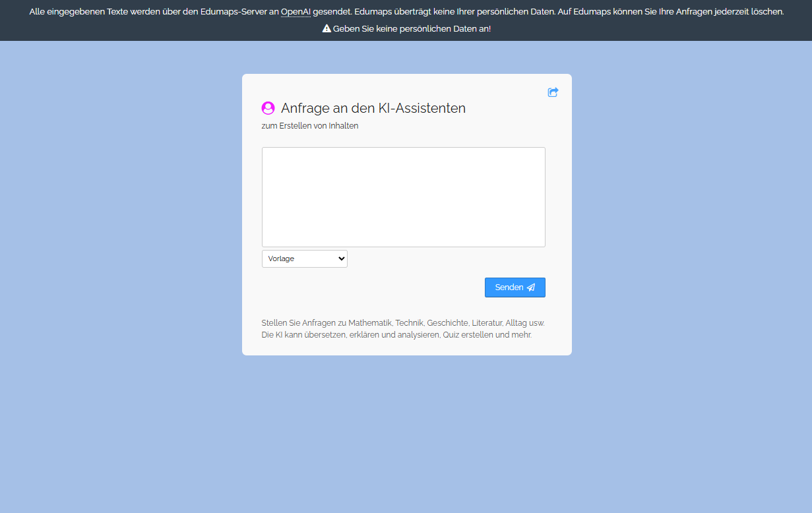The width and height of the screenshot is (812, 513).
Task: Click the heading 'Anfrage an den KI-Assistenten'
Action: click(373, 108)
